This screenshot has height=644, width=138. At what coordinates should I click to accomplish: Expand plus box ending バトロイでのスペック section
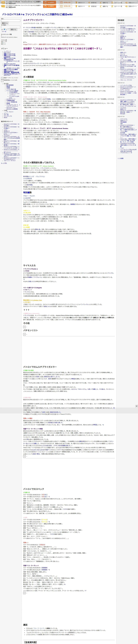(24, 593)
